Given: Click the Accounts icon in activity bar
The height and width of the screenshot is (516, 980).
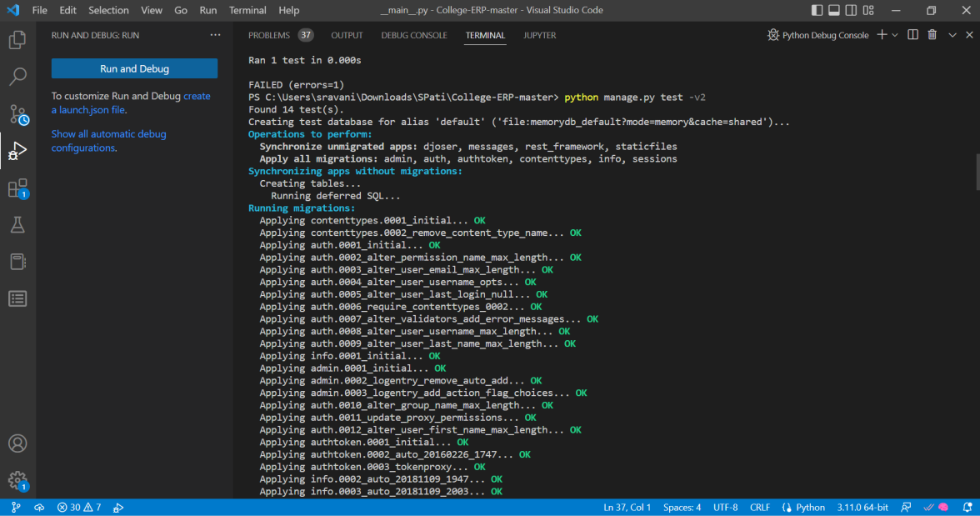Looking at the screenshot, I should [17, 443].
